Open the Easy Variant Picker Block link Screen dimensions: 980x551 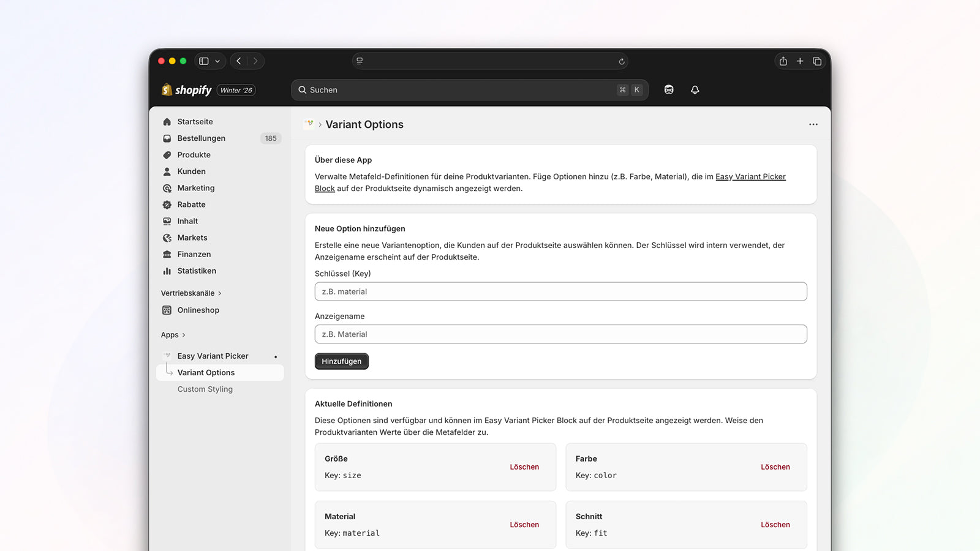click(750, 176)
